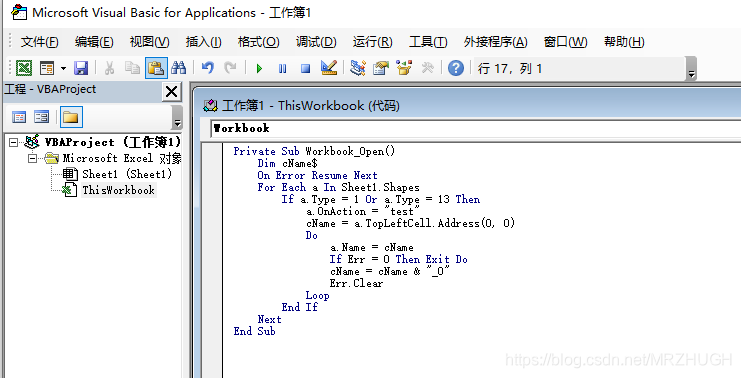Open the 窗口(W) menu
The height and width of the screenshot is (378, 741).
coord(565,42)
